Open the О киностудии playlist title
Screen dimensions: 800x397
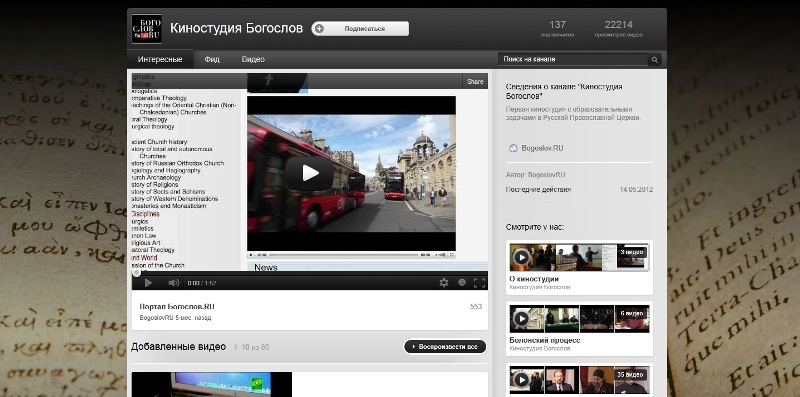pos(534,279)
